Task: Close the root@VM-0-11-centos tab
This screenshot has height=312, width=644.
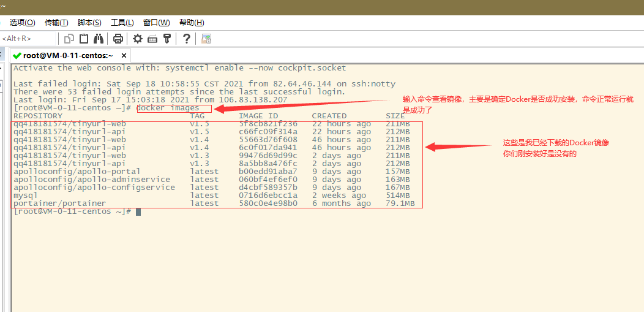Action: (x=124, y=55)
